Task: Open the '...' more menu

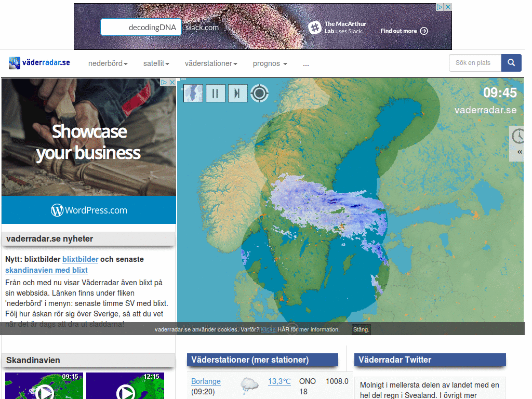Action: click(306, 64)
